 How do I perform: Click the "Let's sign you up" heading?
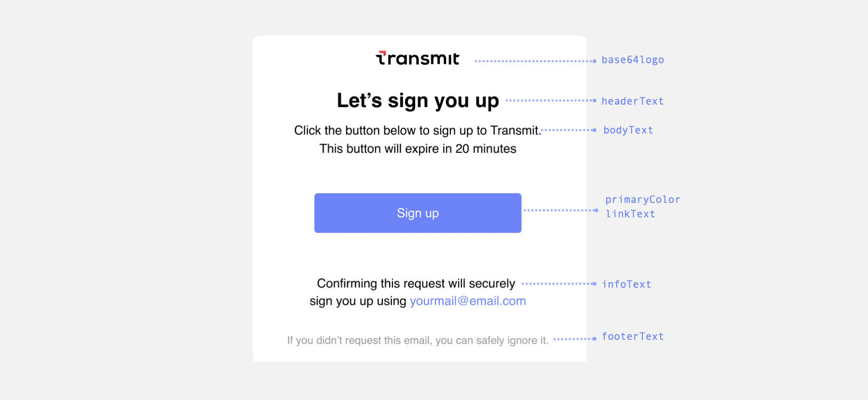coord(418,101)
